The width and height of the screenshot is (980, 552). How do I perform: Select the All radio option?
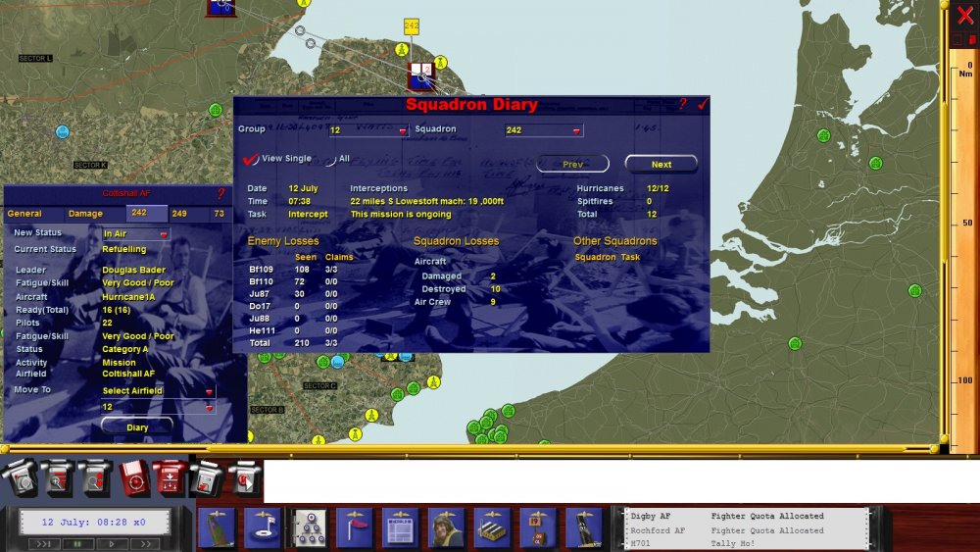tap(330, 160)
